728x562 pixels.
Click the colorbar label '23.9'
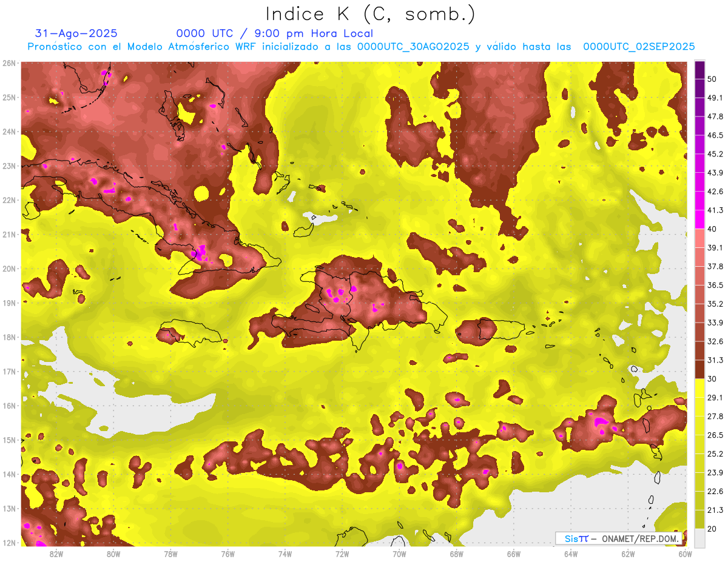click(x=716, y=473)
